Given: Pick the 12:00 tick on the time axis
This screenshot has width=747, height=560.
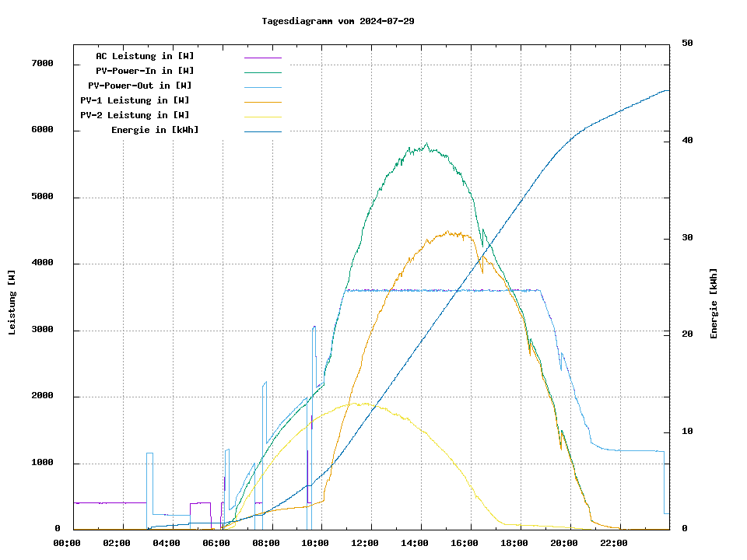Looking at the screenshot, I should 366,543.
